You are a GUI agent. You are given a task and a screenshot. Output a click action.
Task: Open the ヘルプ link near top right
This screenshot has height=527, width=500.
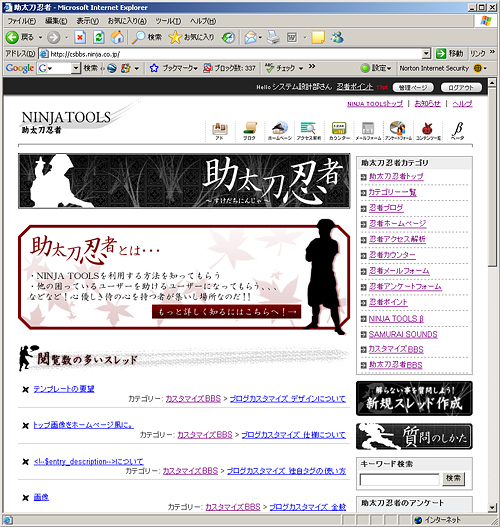[x=462, y=104]
